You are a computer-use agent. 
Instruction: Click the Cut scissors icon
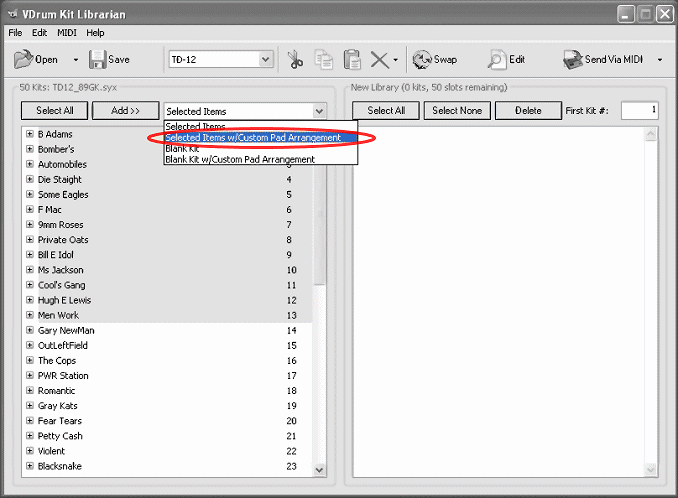click(296, 60)
